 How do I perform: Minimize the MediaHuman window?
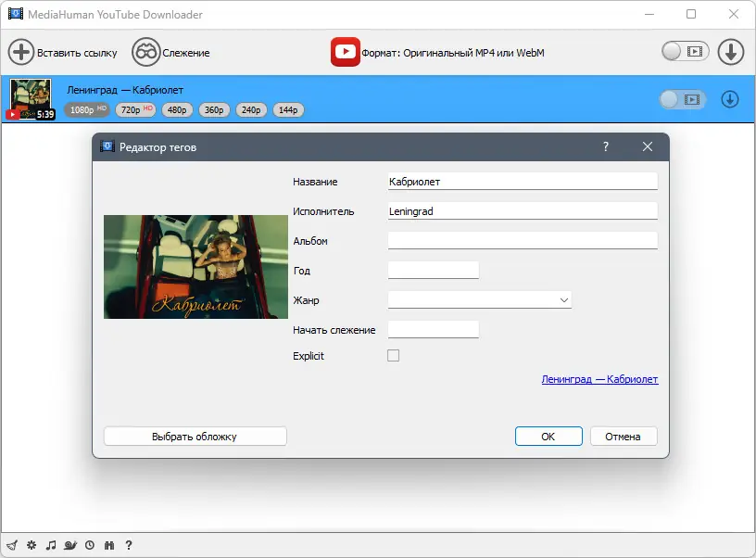click(649, 14)
